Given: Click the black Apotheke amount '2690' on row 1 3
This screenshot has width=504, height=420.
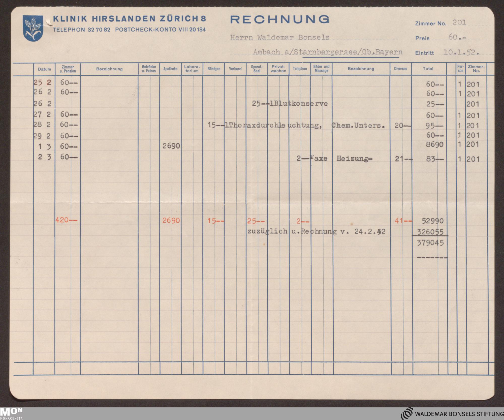Looking at the screenshot, I should (x=171, y=146).
